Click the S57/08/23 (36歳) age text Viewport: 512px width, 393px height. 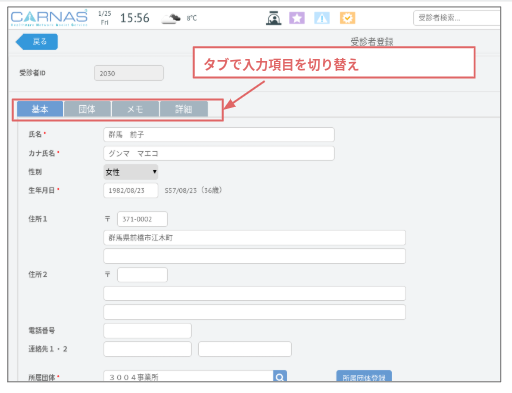(x=193, y=190)
